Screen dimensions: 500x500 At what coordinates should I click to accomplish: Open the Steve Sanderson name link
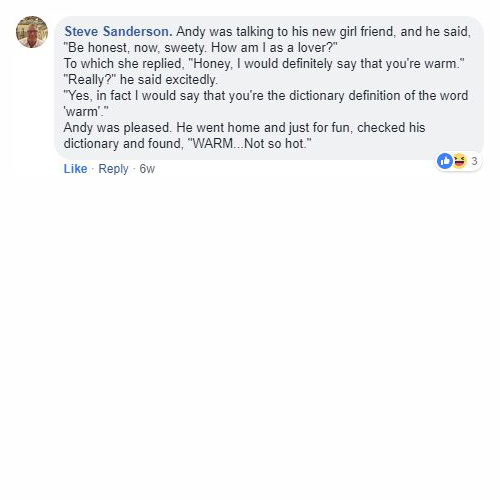click(118, 32)
